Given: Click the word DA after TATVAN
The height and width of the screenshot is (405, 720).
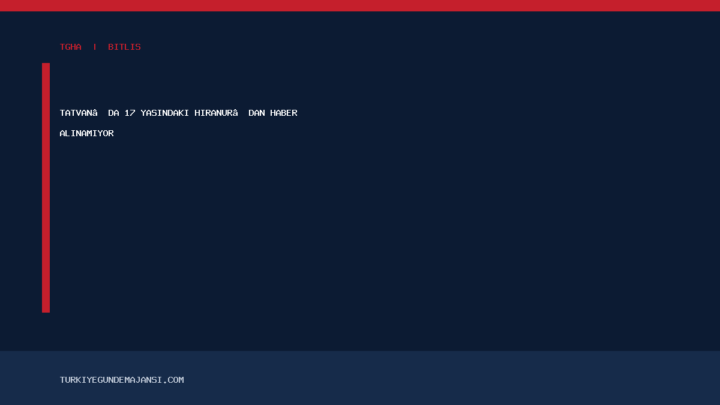Looking at the screenshot, I should 113,113.
